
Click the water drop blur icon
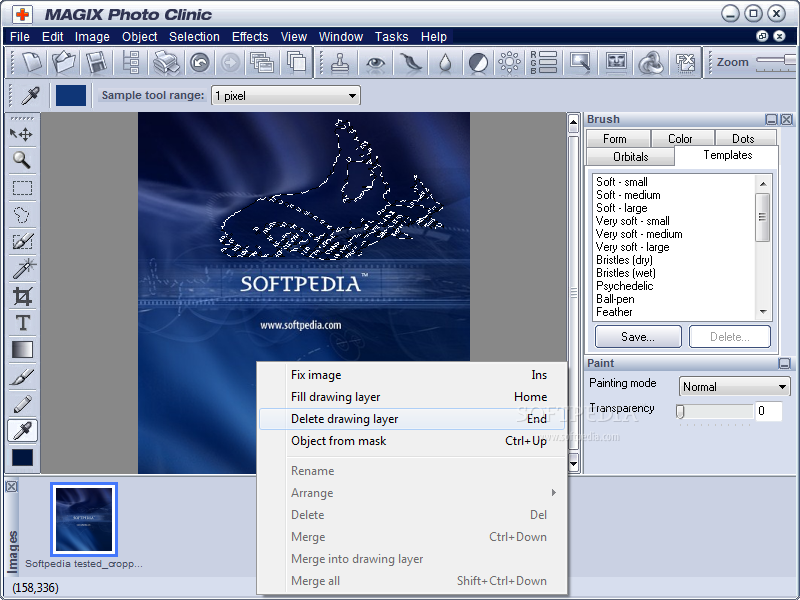[445, 63]
